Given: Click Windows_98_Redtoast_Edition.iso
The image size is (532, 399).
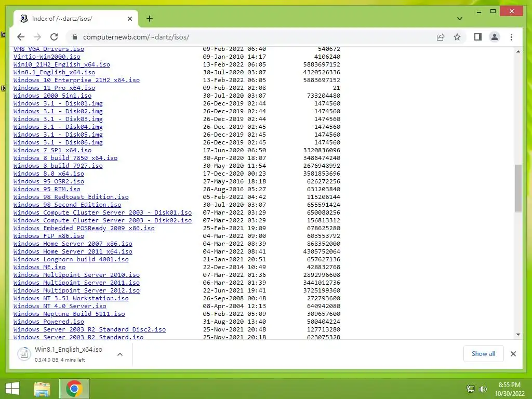Looking at the screenshot, I should [71, 197].
